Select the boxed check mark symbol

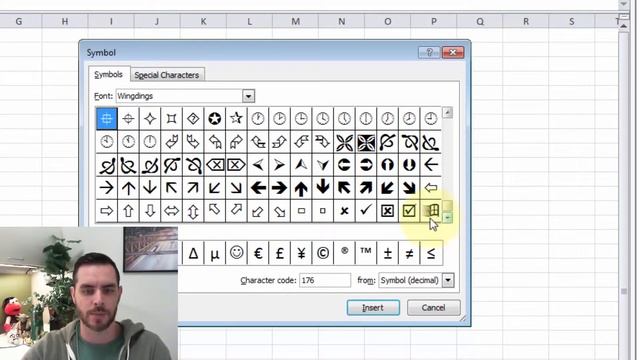coord(409,211)
